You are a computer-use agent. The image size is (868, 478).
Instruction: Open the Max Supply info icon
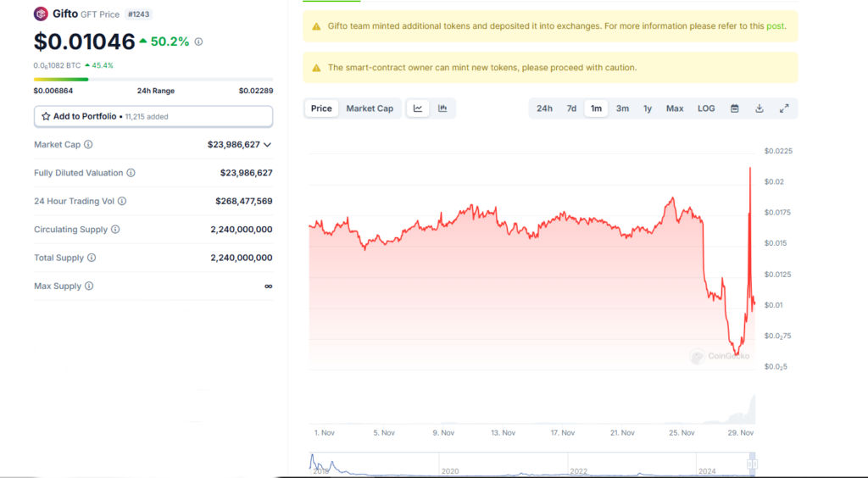89,286
